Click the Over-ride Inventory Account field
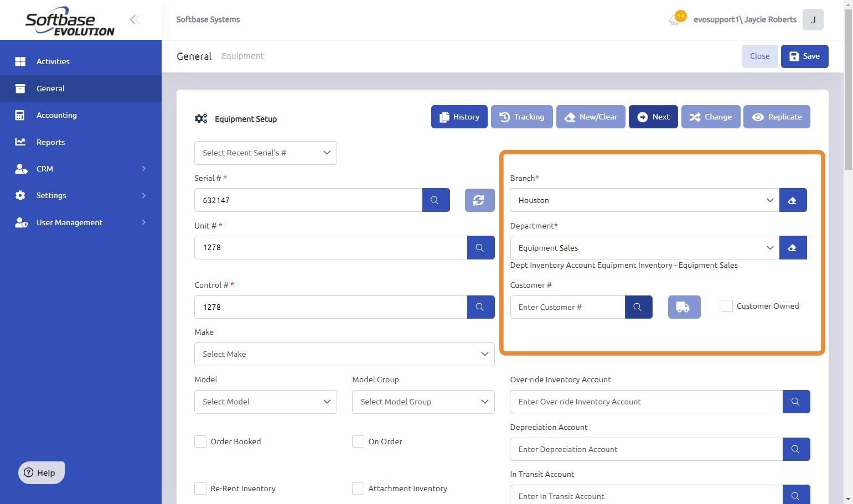Screen dimensions: 853x504 pos(646,402)
